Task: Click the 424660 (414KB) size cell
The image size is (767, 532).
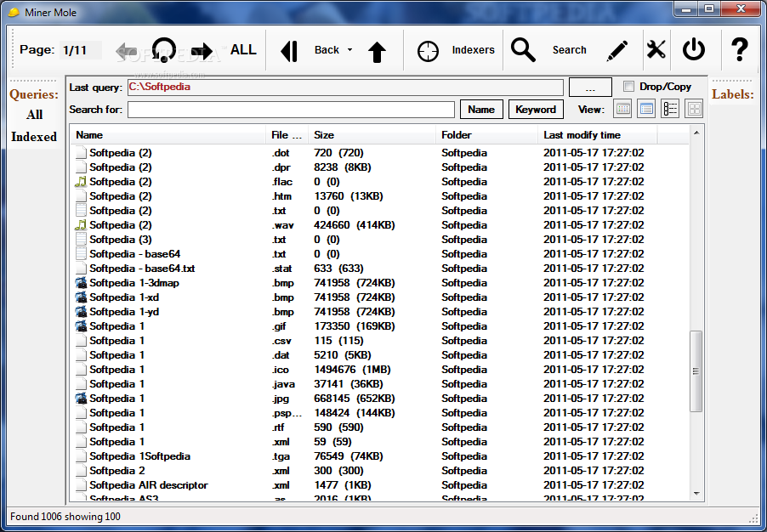Action: (354, 225)
